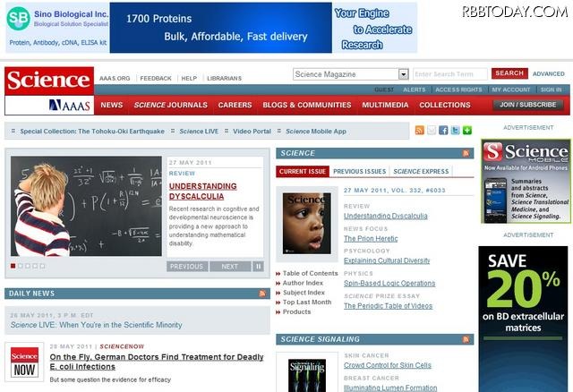573x392 pixels.
Task: Click the red SEARCH button
Action: click(509, 73)
